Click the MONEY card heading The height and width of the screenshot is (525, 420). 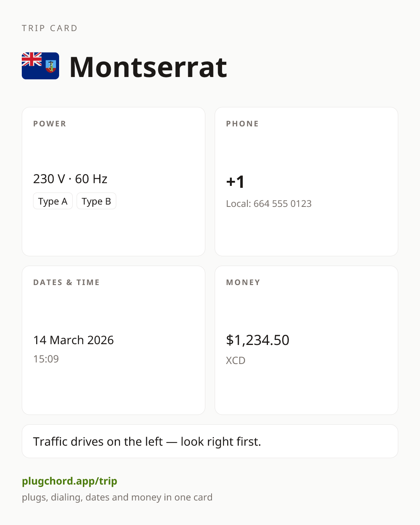pos(243,282)
